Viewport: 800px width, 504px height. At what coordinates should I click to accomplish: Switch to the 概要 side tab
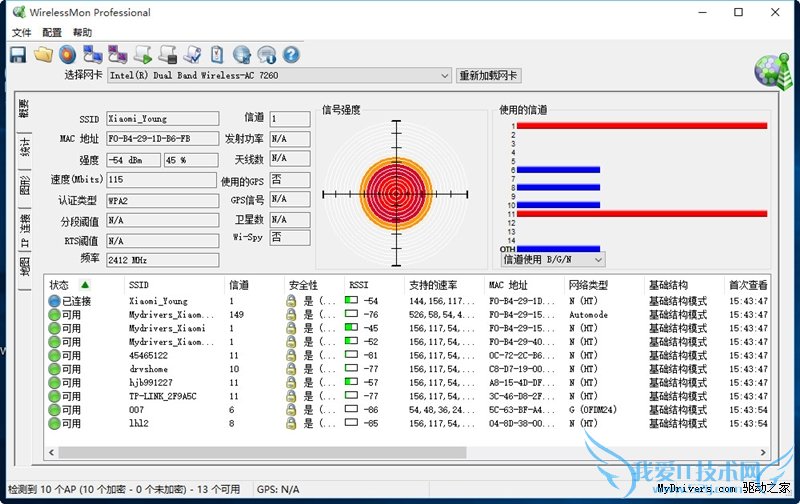(x=24, y=109)
